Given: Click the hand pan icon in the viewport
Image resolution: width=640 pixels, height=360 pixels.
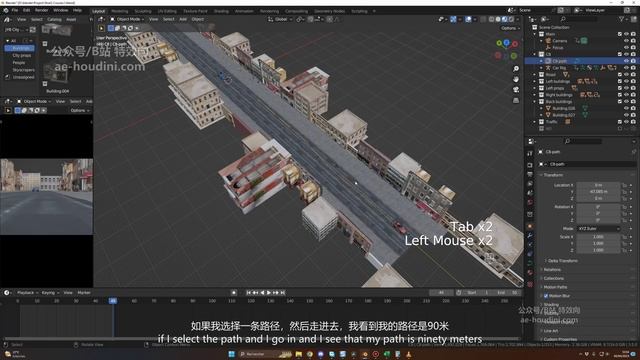Looking at the screenshot, I should 516,79.
